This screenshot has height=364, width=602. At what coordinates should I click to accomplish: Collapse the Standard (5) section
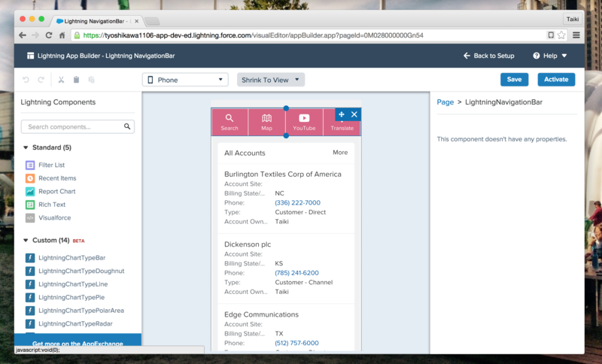[x=26, y=147]
